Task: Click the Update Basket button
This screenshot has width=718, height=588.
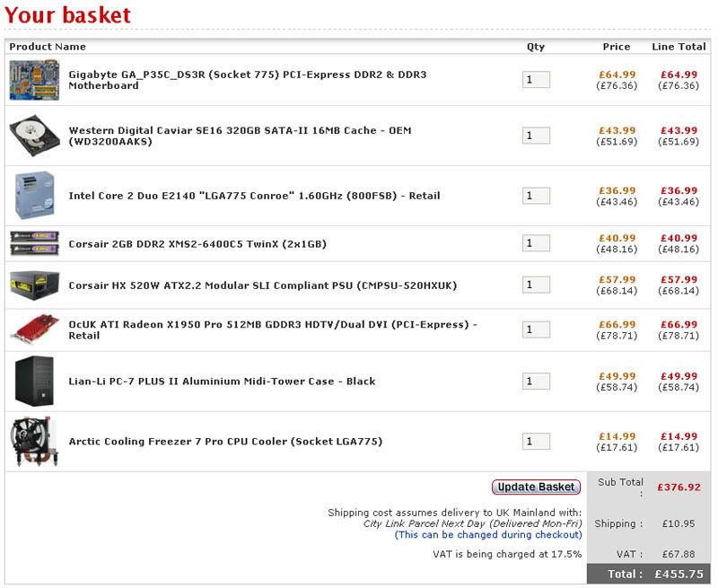Action: [536, 487]
